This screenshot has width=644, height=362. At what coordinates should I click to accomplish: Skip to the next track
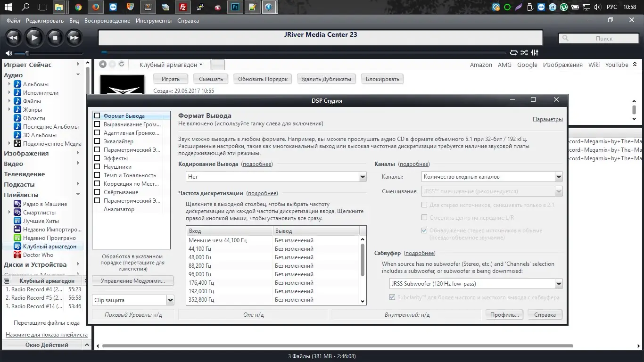[x=74, y=38]
